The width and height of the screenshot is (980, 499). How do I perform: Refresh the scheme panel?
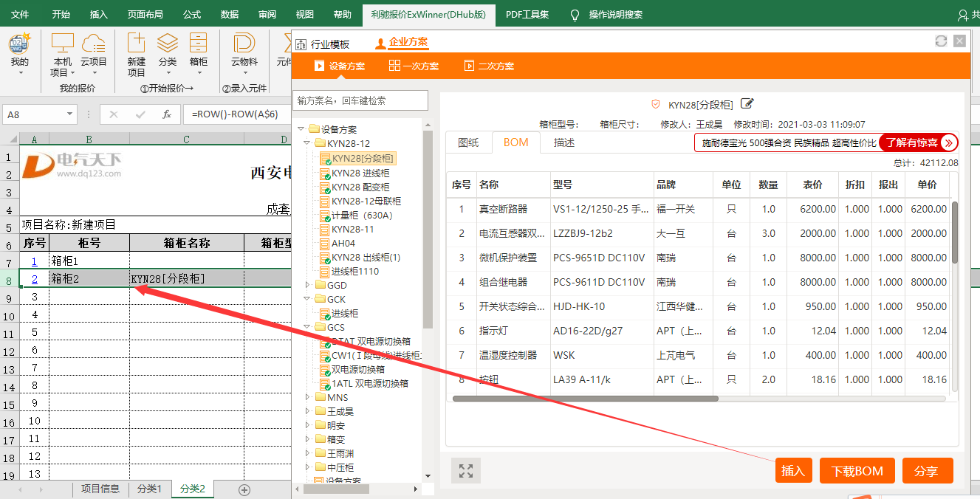pyautogui.click(x=941, y=41)
